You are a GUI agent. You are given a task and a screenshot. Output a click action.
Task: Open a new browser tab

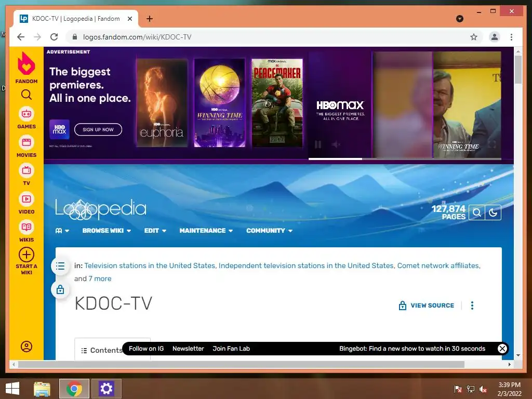[150, 19]
